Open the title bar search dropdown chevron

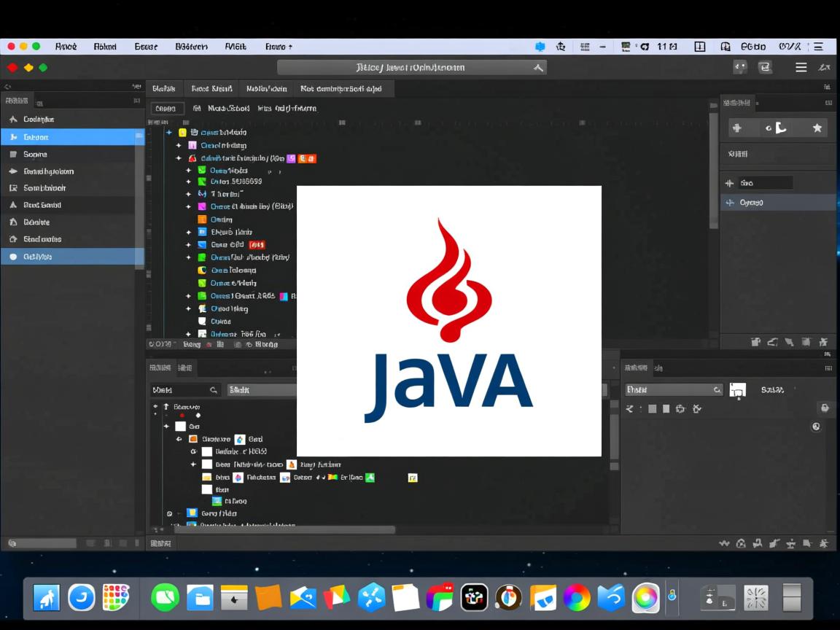tap(537, 67)
